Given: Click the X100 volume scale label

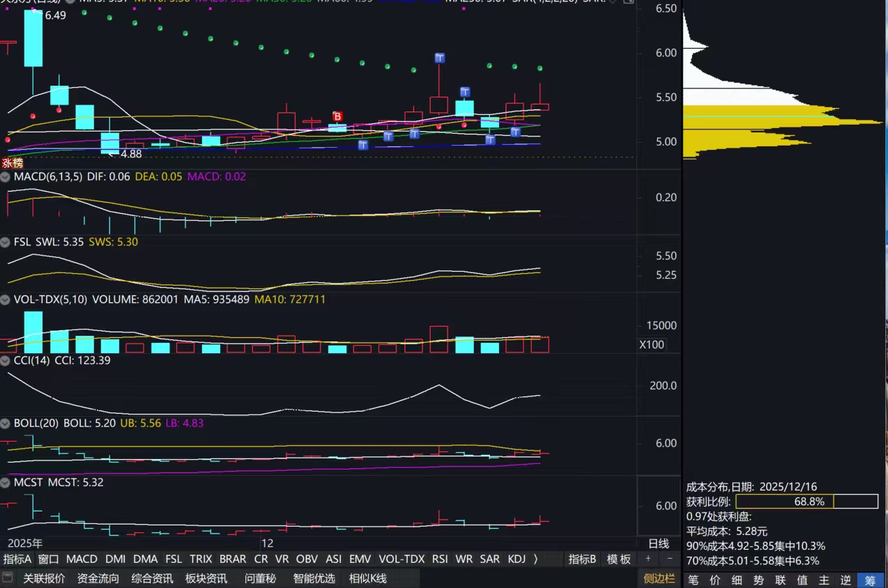Looking at the screenshot, I should point(652,344).
